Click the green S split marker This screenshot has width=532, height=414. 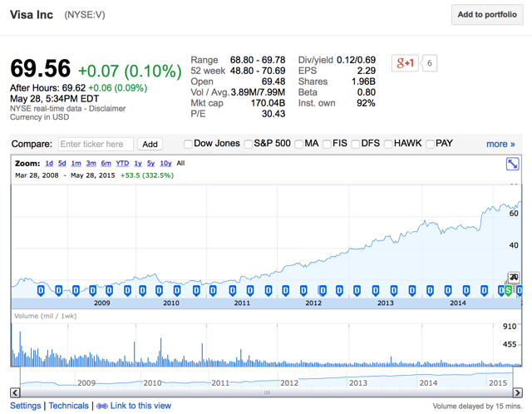508,291
